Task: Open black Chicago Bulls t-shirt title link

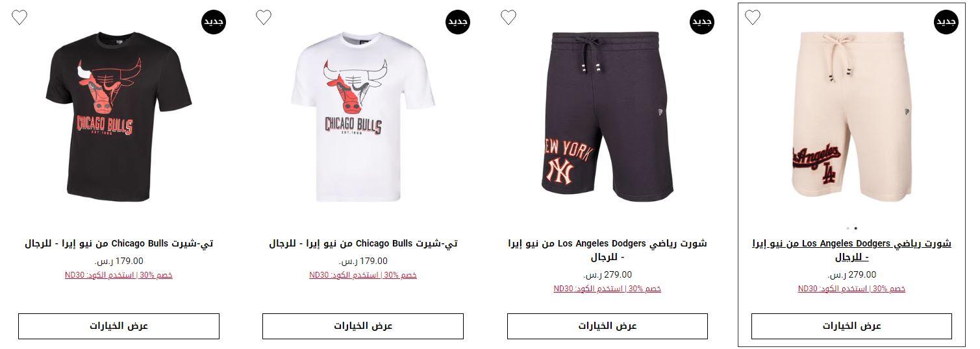Action: 119,244
